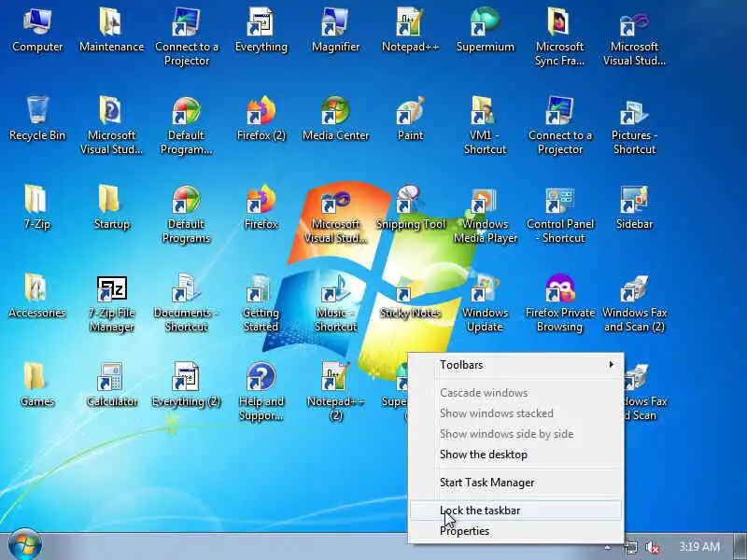Select the Default Programs shortcut icon
Screen dimensions: 747x560
coord(186,215)
